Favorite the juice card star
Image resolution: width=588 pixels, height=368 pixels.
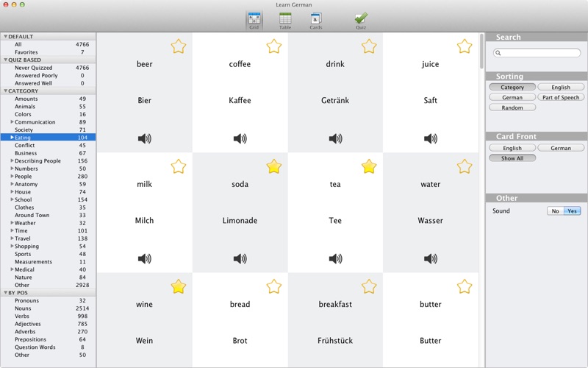click(465, 46)
